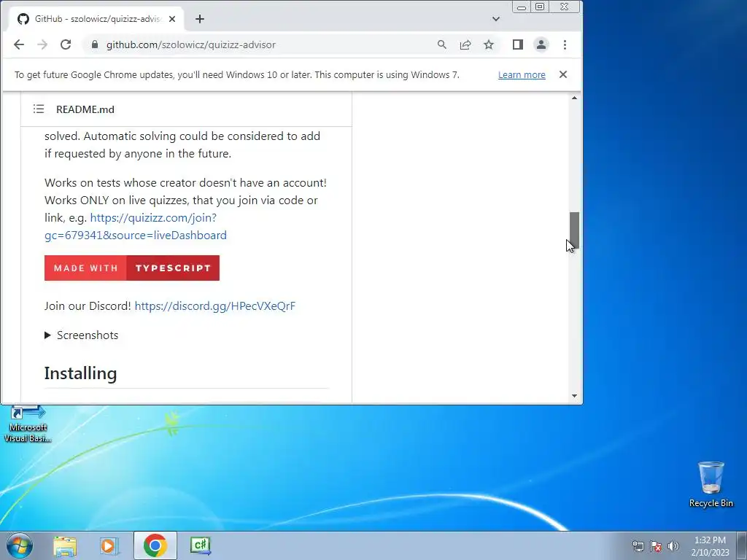View site information lock icon
The width and height of the screenshot is (747, 560).
click(x=95, y=44)
